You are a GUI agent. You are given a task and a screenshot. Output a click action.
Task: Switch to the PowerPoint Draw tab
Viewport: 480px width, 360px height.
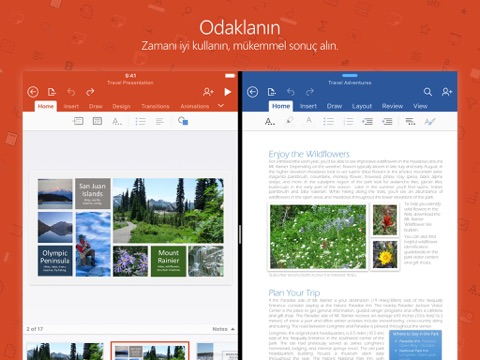[x=95, y=106]
